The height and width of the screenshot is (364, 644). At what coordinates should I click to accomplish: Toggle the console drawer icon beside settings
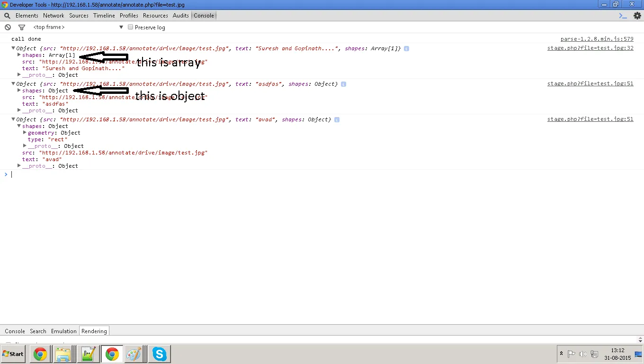tap(623, 16)
